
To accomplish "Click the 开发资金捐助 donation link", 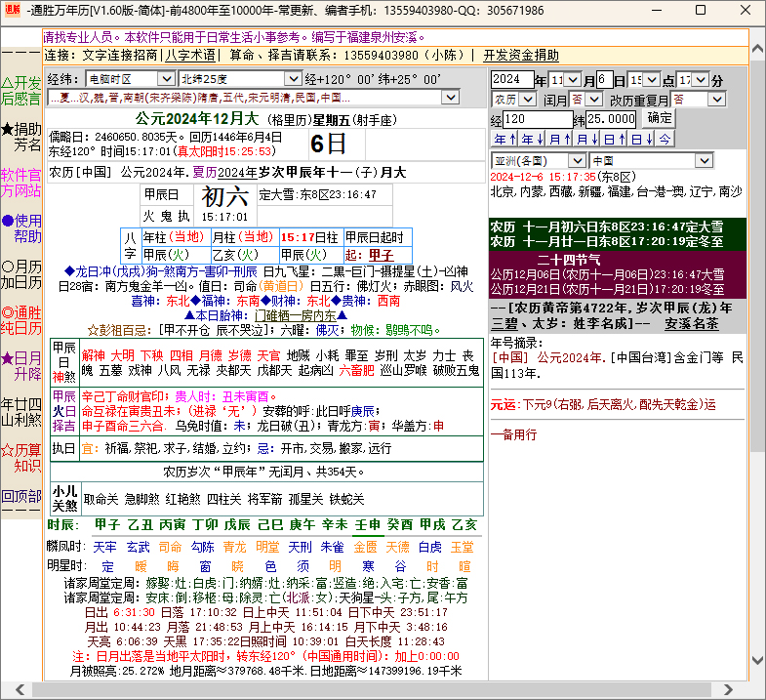I will tap(521, 55).
